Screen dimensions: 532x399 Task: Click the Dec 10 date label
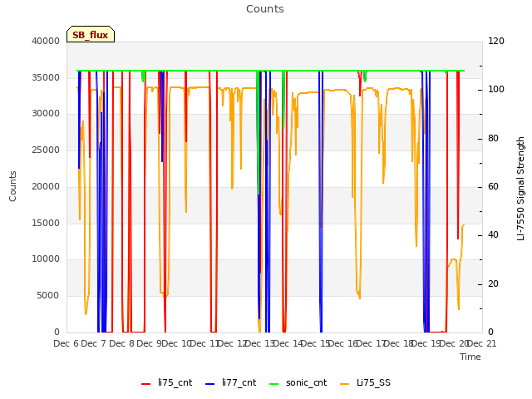click(x=177, y=343)
